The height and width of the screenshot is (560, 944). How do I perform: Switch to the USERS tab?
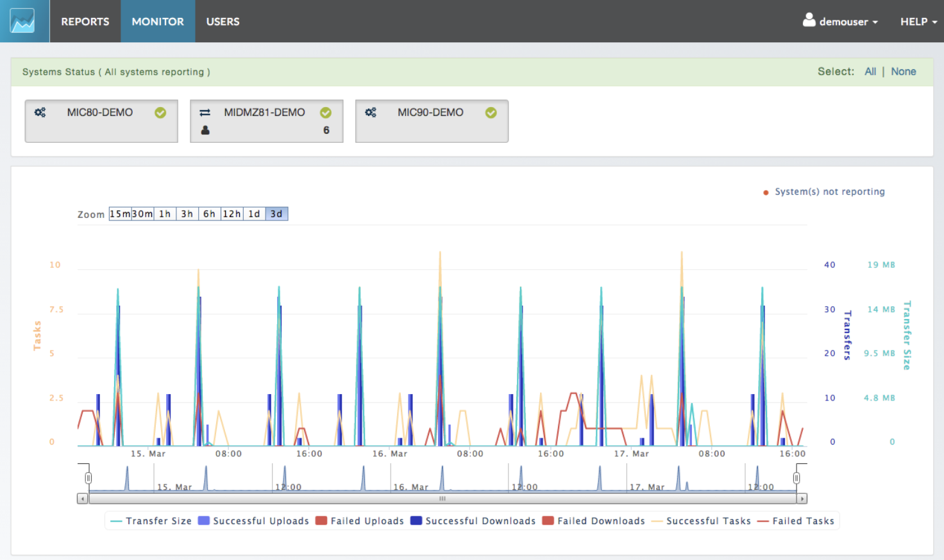click(223, 22)
